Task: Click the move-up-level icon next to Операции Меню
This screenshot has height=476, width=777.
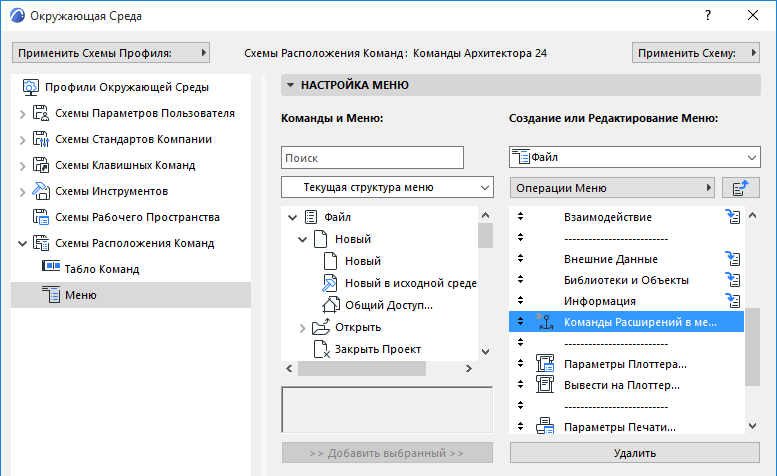Action: coord(741,187)
